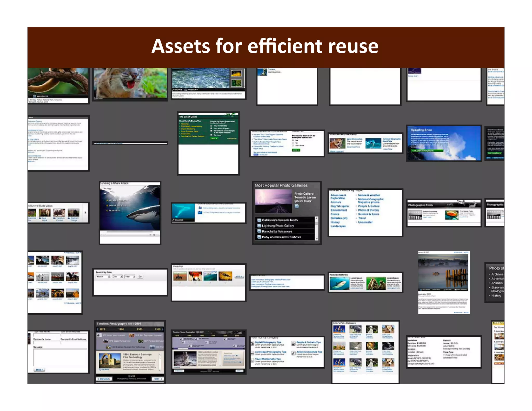This screenshot has width=532, height=411.
Task: Select "Don't Know" radio in polar bears poll
Action: click(293, 145)
